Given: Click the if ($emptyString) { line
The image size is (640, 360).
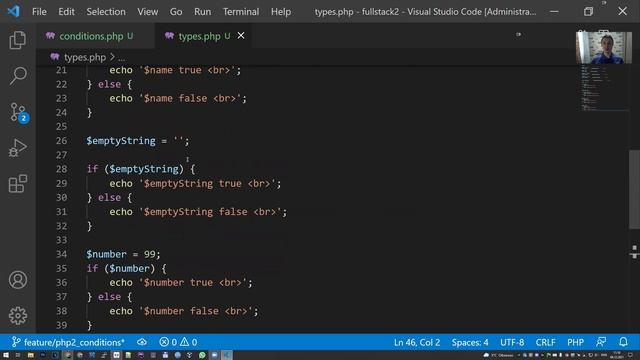Looking at the screenshot, I should [141, 169].
